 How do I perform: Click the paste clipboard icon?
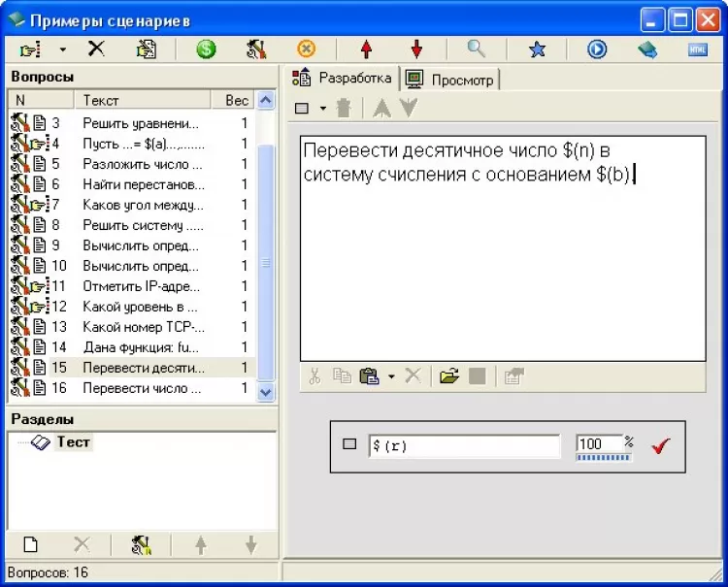click(x=370, y=375)
